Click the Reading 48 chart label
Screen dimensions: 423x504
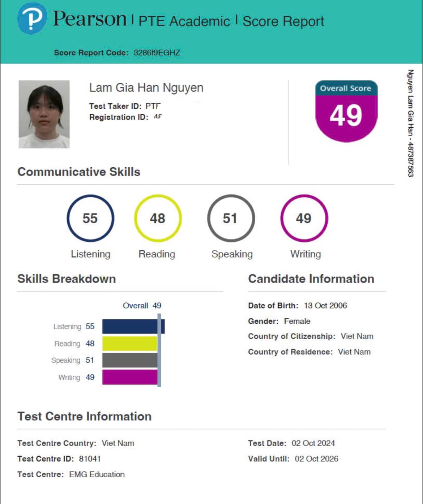click(74, 344)
